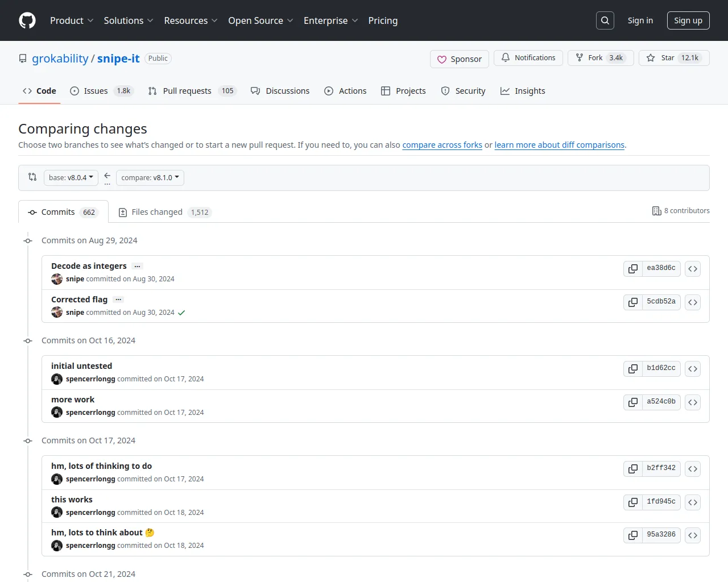Screen dimensions: 728x582
Task: Browse repository at commit 1fd945c
Action: point(693,502)
